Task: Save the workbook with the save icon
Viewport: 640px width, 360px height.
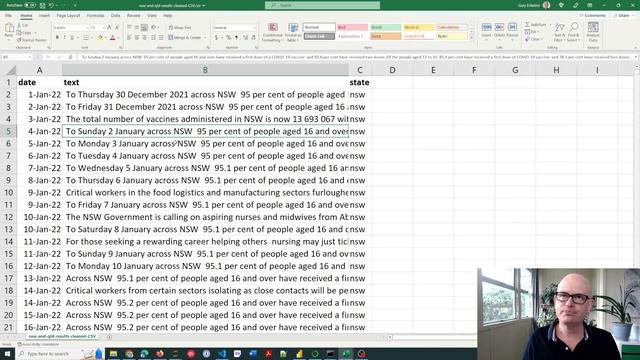Action: coord(42,5)
